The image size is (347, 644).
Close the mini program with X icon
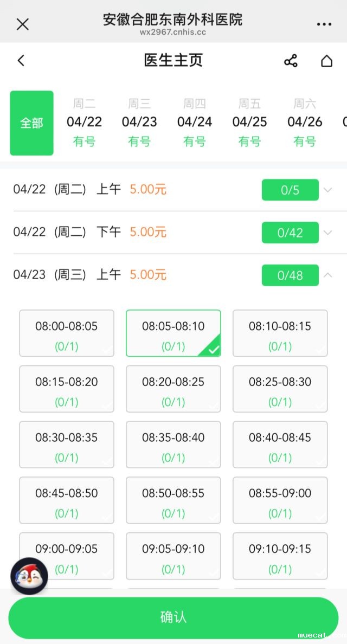(23, 24)
